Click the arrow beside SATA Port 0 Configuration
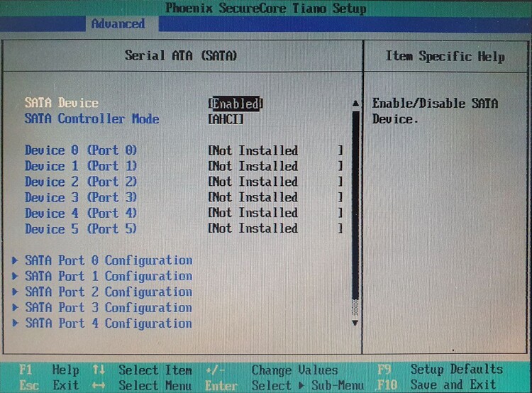Screen dimensions: 532x393 click(x=15, y=260)
